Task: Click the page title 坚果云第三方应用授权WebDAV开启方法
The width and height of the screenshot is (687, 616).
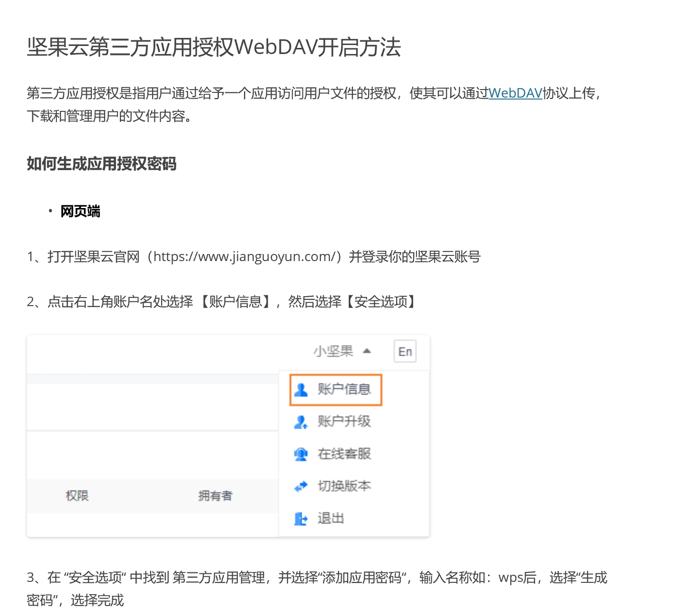Action: tap(214, 47)
